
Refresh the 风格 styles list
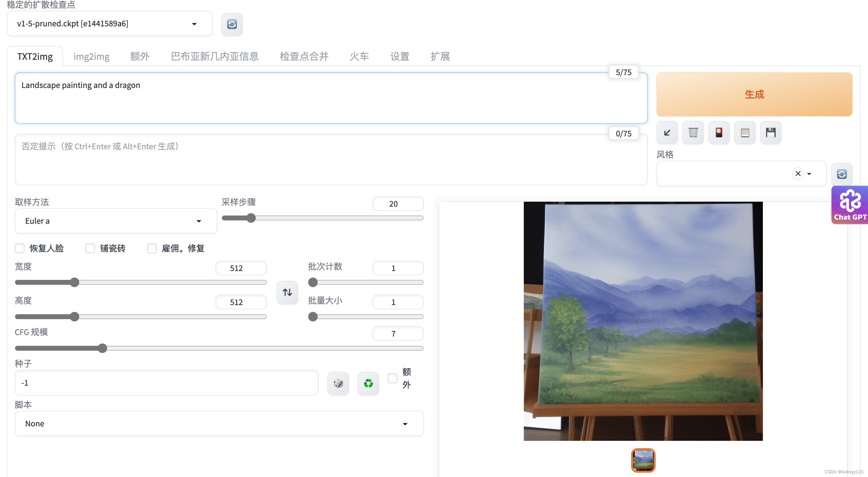[x=842, y=174]
